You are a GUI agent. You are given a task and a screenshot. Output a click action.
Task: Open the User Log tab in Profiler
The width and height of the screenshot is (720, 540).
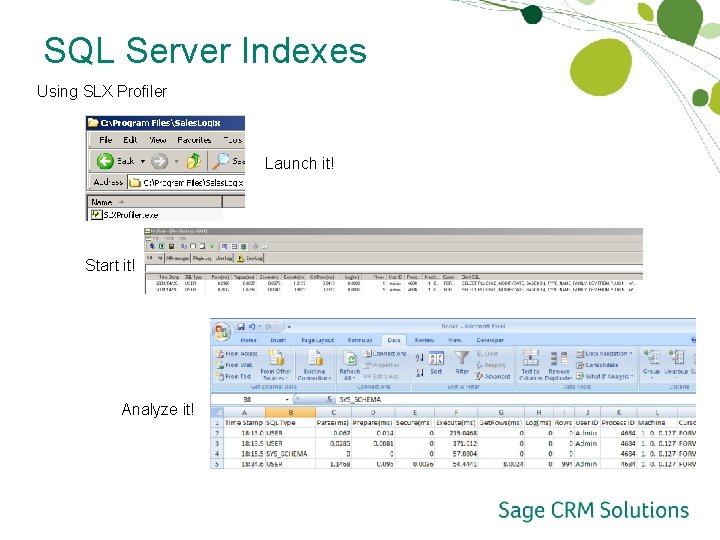click(224, 259)
